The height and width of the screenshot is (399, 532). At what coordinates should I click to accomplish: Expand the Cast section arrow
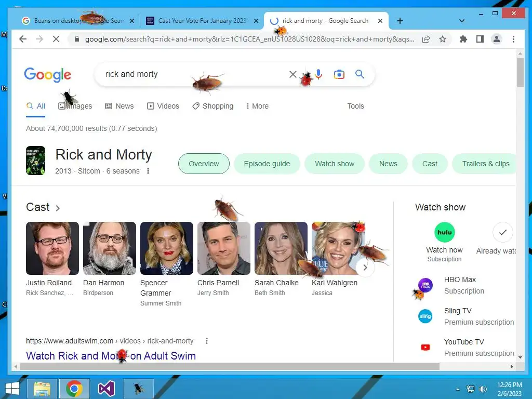[x=58, y=208]
